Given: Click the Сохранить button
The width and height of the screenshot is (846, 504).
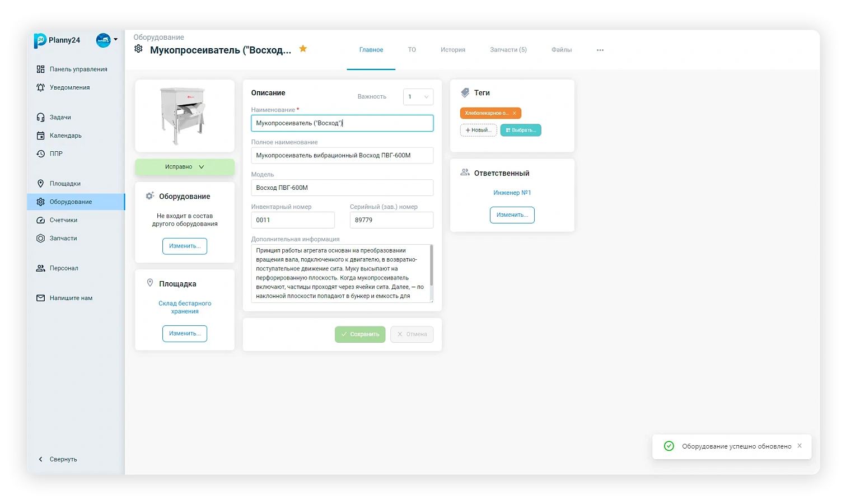Looking at the screenshot, I should [360, 334].
